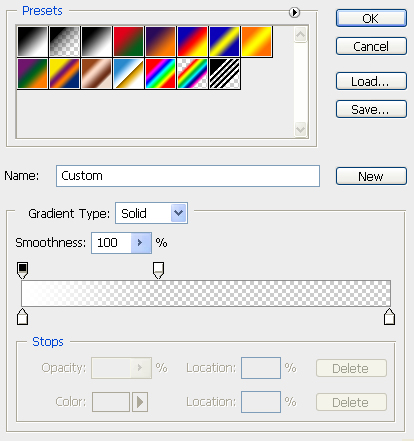Choose the foreground to transparent preset
Viewport: 414px width, 441px height.
64,41
